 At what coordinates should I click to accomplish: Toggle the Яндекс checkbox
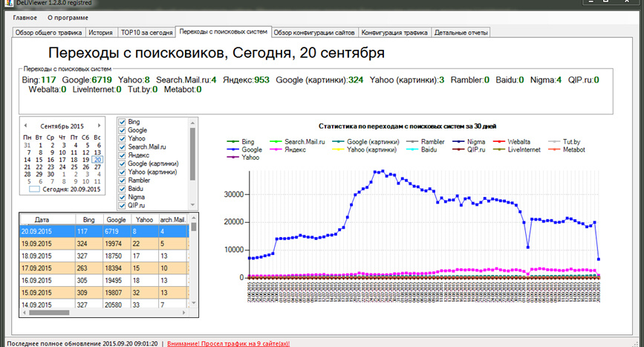tap(122, 155)
